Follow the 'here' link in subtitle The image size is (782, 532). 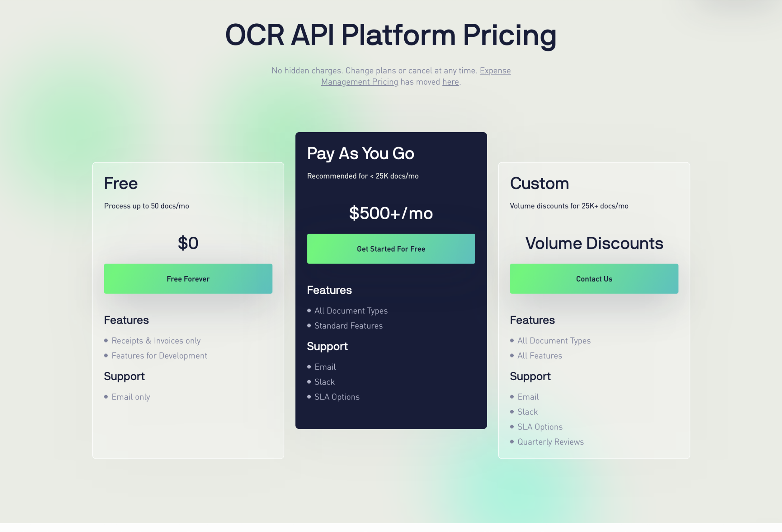pyautogui.click(x=450, y=82)
